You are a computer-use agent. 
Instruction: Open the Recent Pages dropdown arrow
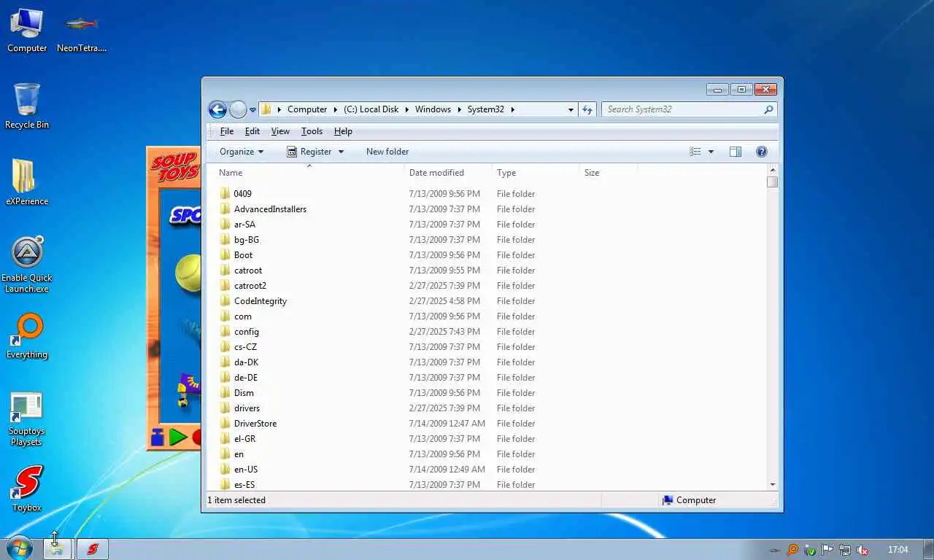pos(252,110)
